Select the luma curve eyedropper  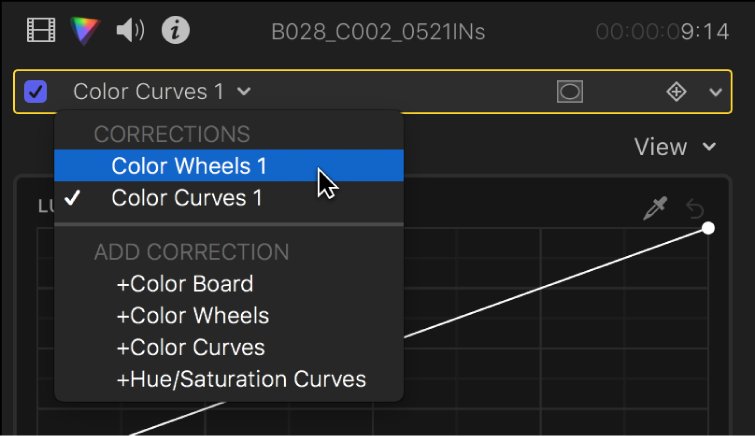pos(656,208)
